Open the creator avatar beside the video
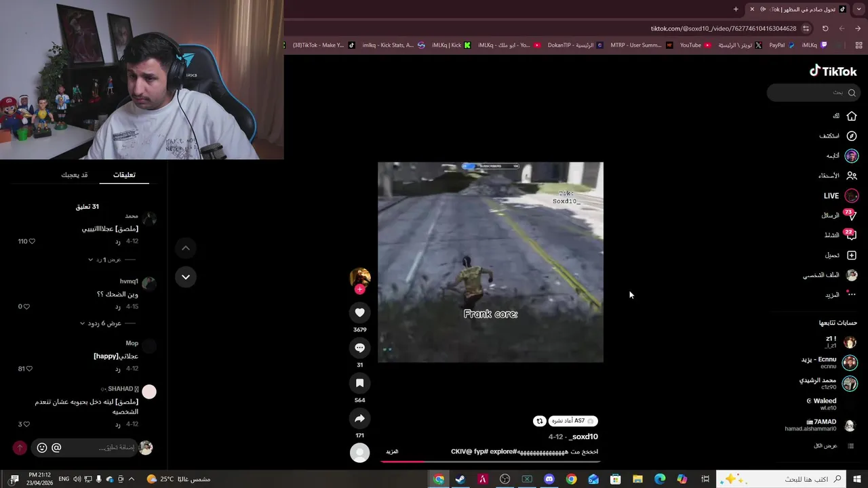The height and width of the screenshot is (488, 868). coord(359,277)
